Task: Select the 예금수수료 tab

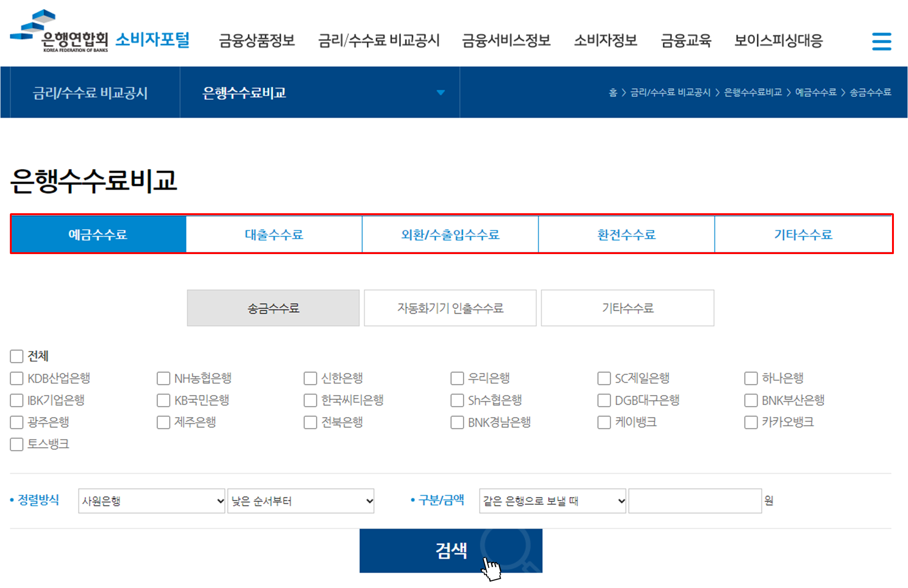Action: 98,234
